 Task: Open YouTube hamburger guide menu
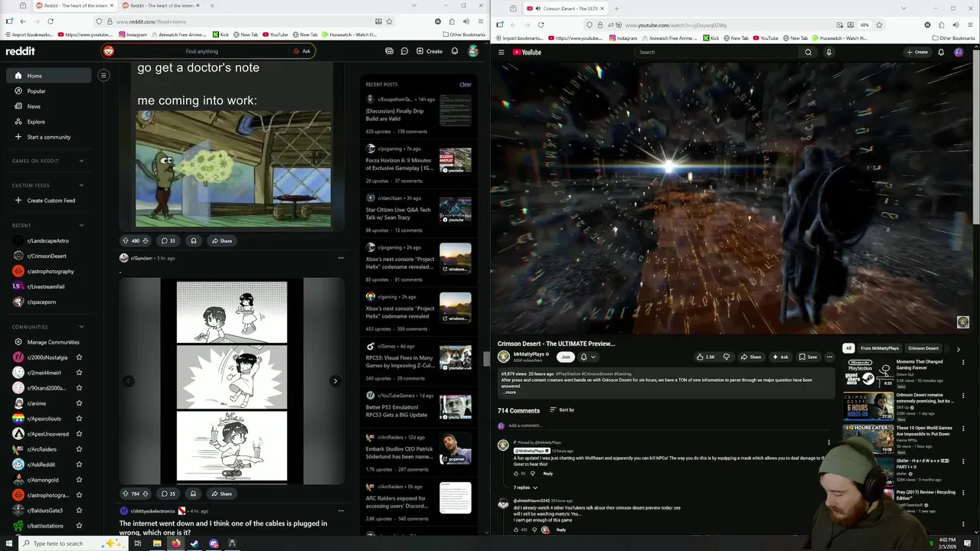501,52
